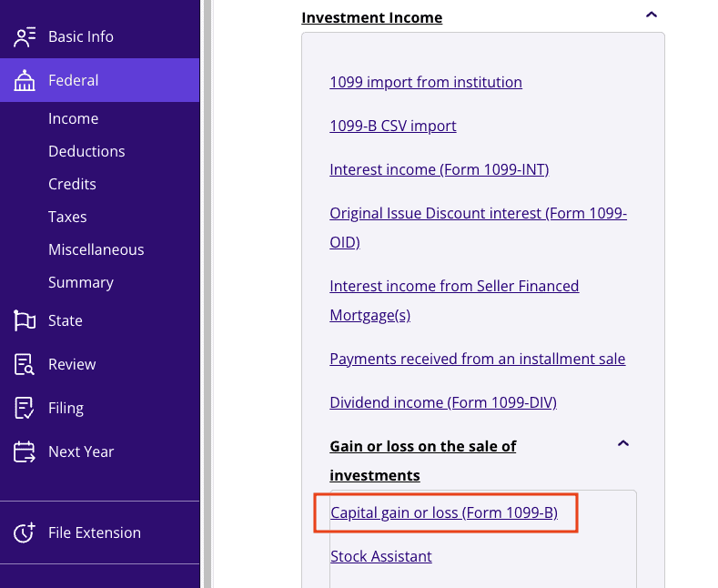Open Original Issue Discount interest link
The width and height of the screenshot is (718, 588).
click(x=478, y=228)
